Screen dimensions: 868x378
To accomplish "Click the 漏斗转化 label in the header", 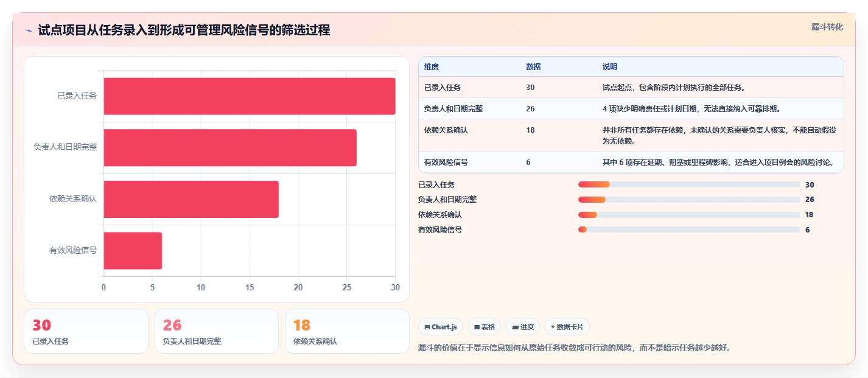I will 827,27.
